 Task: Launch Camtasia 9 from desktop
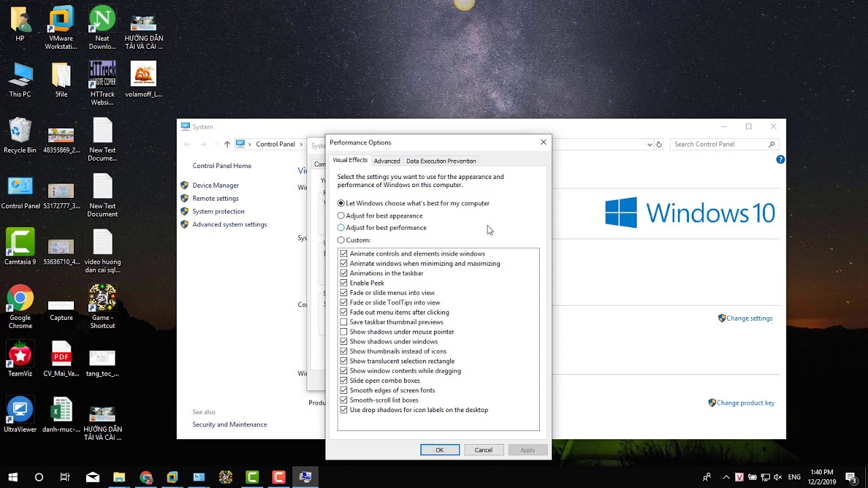(x=20, y=247)
